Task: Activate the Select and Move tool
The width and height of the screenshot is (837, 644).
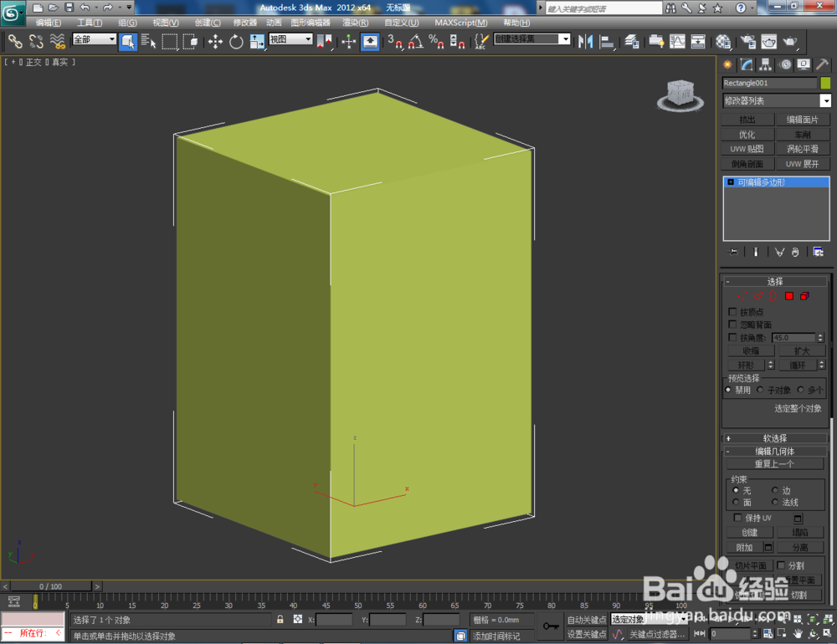Action: click(214, 41)
